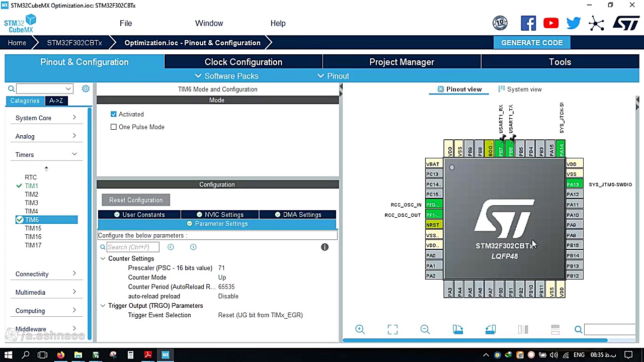The image size is (644, 362).
Task: Open Windows Start menu
Action: click(x=8, y=355)
